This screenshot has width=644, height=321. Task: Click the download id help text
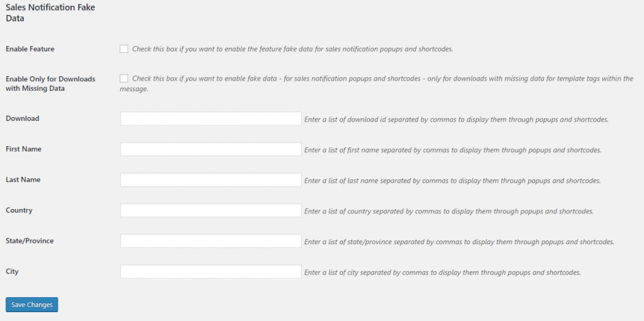coord(457,120)
